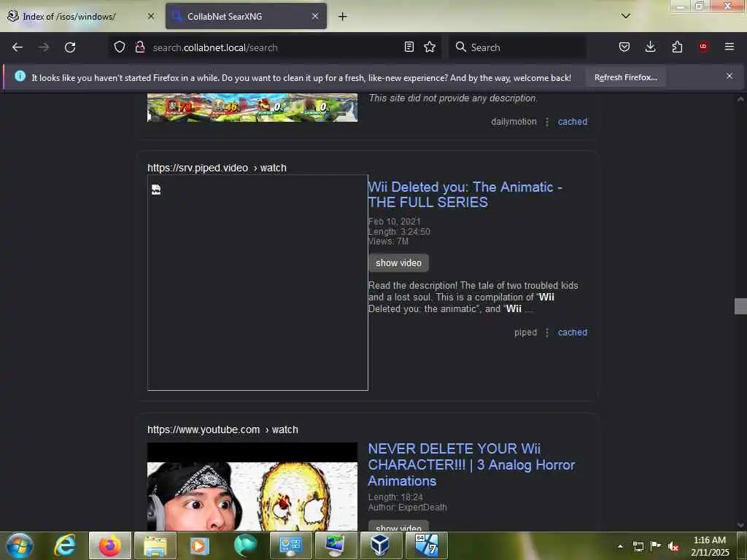Click the Refresh Firefox... button
The width and height of the screenshot is (747, 560).
click(625, 77)
